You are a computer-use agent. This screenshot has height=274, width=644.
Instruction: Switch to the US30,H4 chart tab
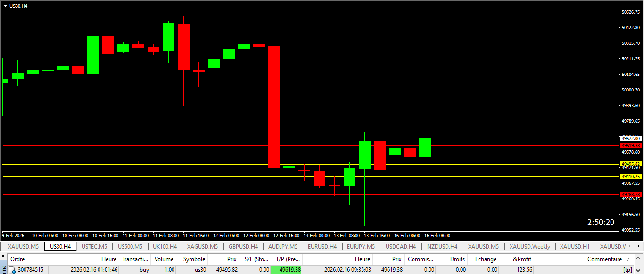[60, 246]
